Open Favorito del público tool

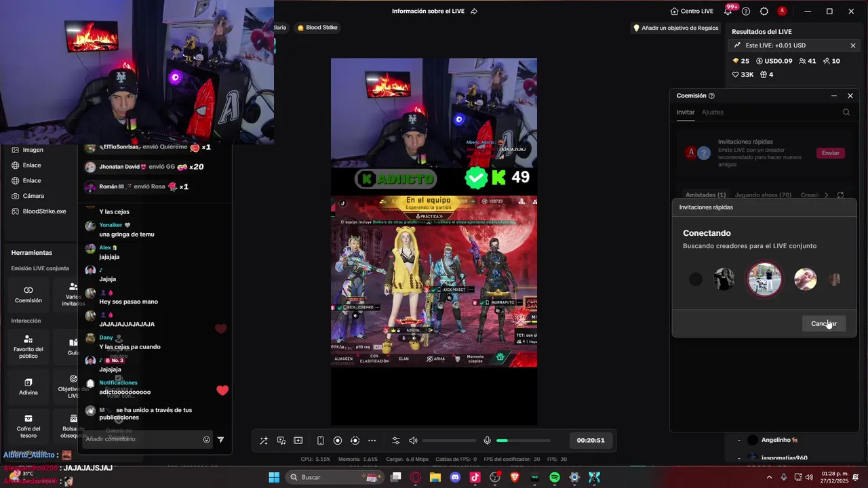point(28,346)
